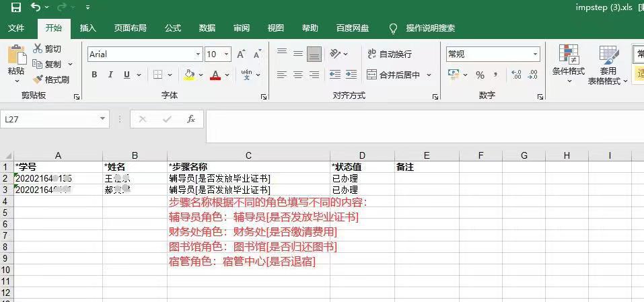Click the increase indent icon

click(351, 75)
